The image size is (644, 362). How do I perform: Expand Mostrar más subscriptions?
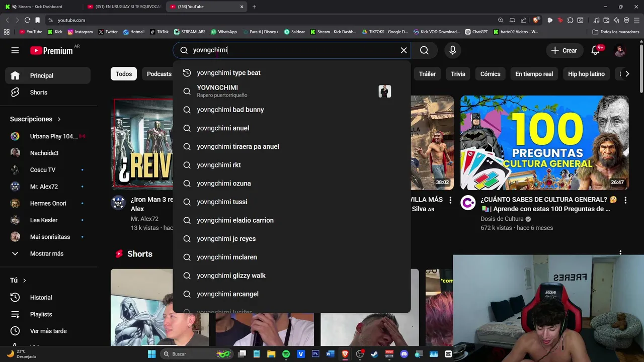tap(48, 254)
